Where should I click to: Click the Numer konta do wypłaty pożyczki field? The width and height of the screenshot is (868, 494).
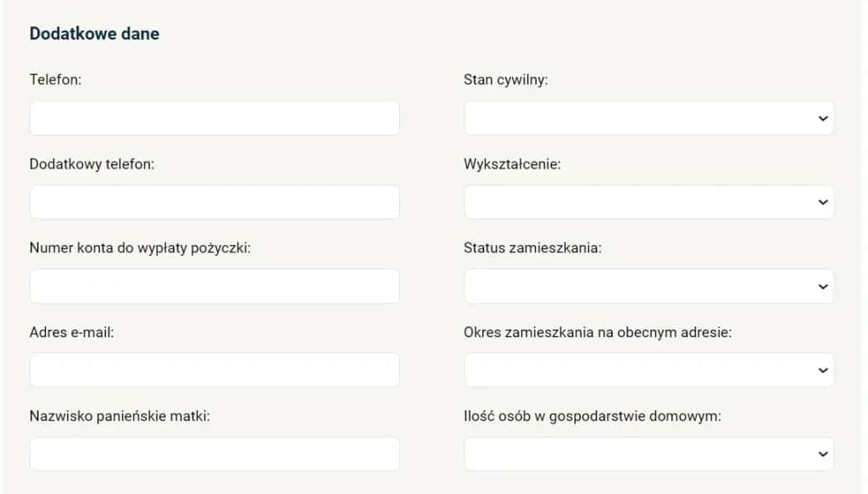coord(214,286)
